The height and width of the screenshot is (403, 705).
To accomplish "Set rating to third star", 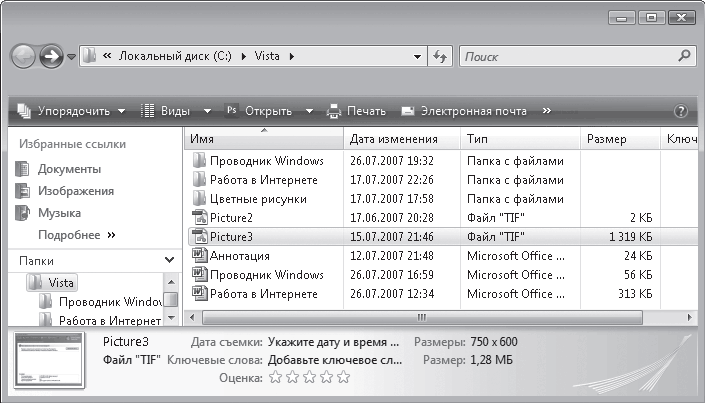I will click(x=309, y=377).
